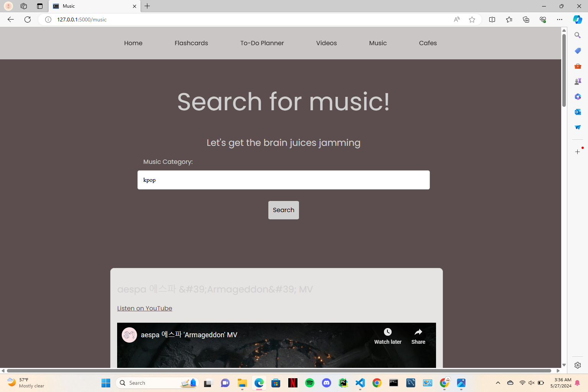
Task: Open Workspaces icon in title bar
Action: pyautogui.click(x=24, y=6)
